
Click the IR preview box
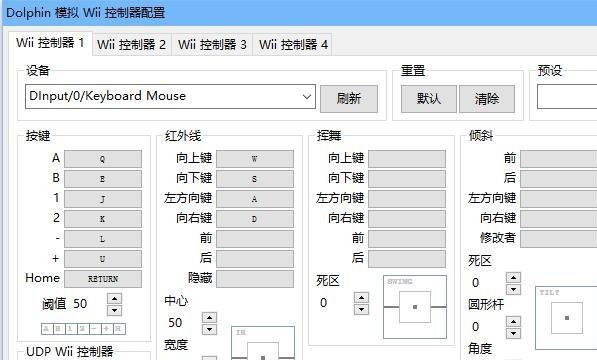pyautogui.click(x=263, y=343)
